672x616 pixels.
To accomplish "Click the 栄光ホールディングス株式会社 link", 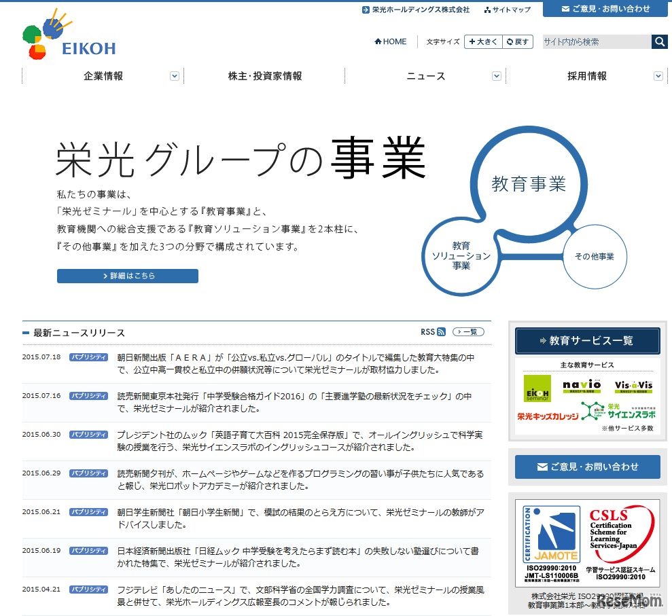I will click(416, 10).
